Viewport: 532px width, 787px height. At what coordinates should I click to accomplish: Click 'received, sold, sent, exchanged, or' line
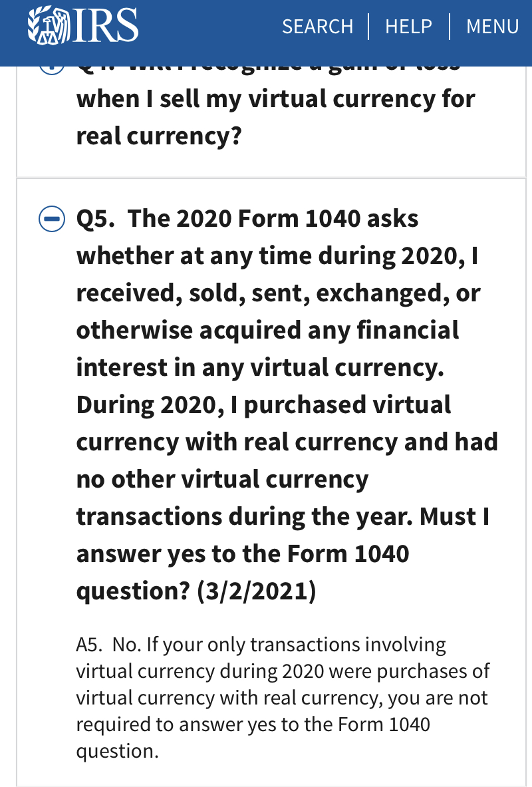[x=279, y=293]
